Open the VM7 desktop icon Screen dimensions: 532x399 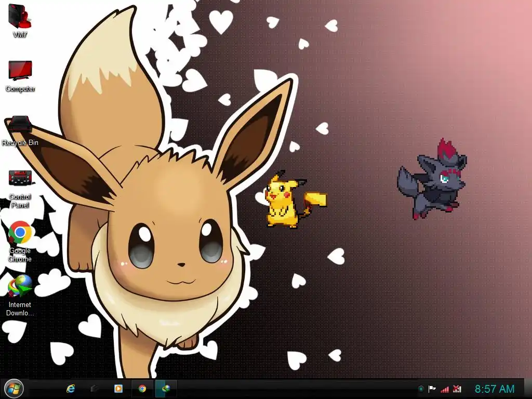[20, 20]
